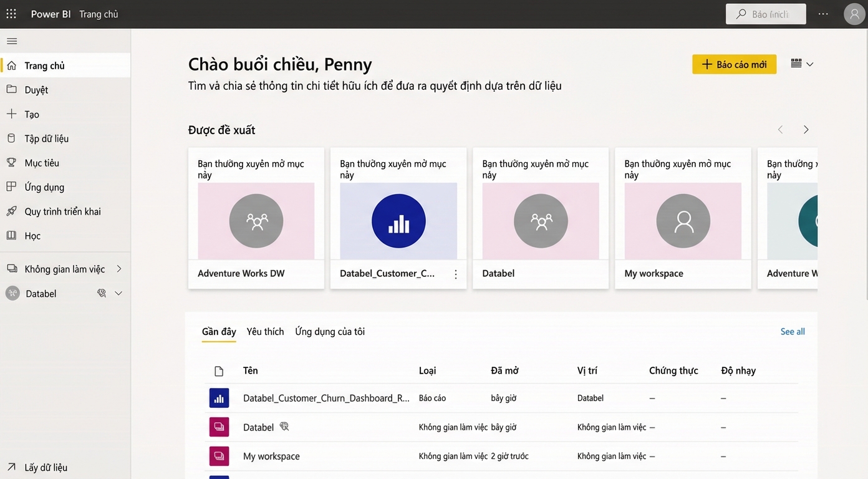The image size is (868, 479).
Task: Sort by the Đã mở column header
Action: coord(504,370)
